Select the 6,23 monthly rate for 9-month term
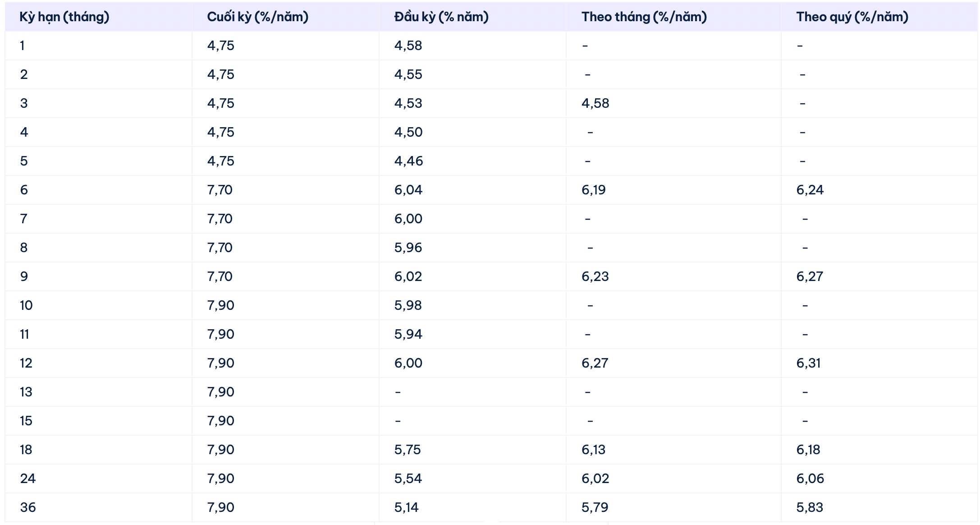The height and width of the screenshot is (525, 980). point(595,276)
